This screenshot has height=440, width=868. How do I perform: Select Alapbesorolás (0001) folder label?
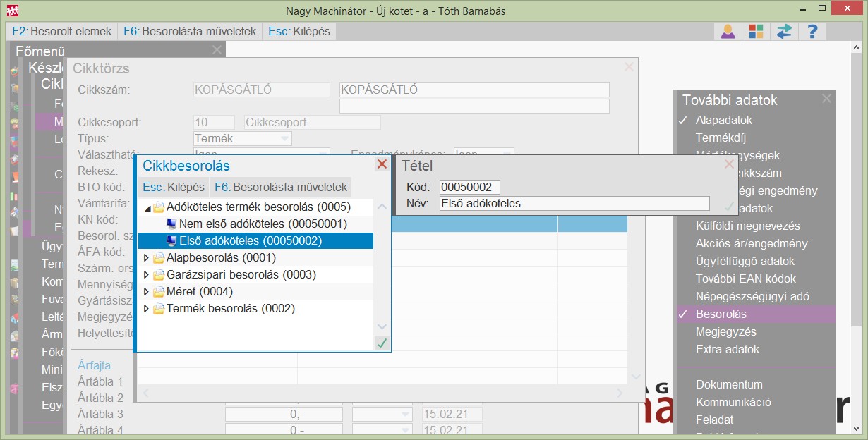(221, 257)
